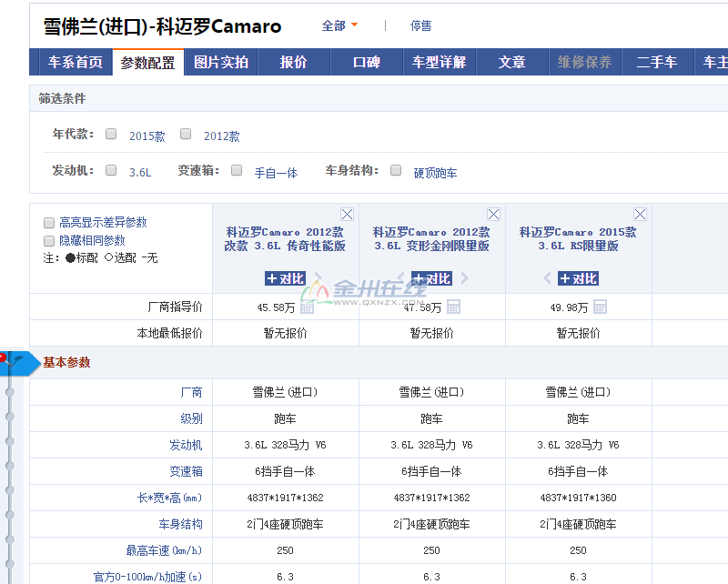Screen dimensions: 728x584
Task: Open the 科迈罗Camaro 2012款 改款 3.6L 传奇性能版 link
Action: tap(285, 238)
